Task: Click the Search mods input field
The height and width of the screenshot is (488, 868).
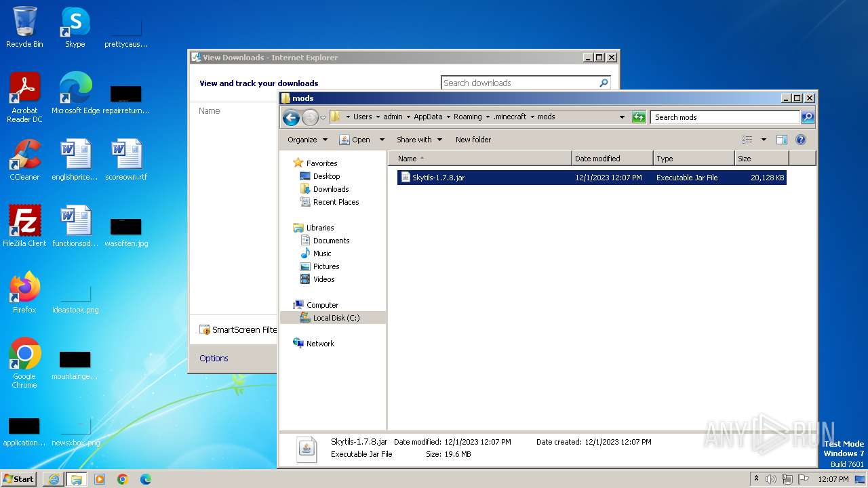Action: (x=725, y=117)
